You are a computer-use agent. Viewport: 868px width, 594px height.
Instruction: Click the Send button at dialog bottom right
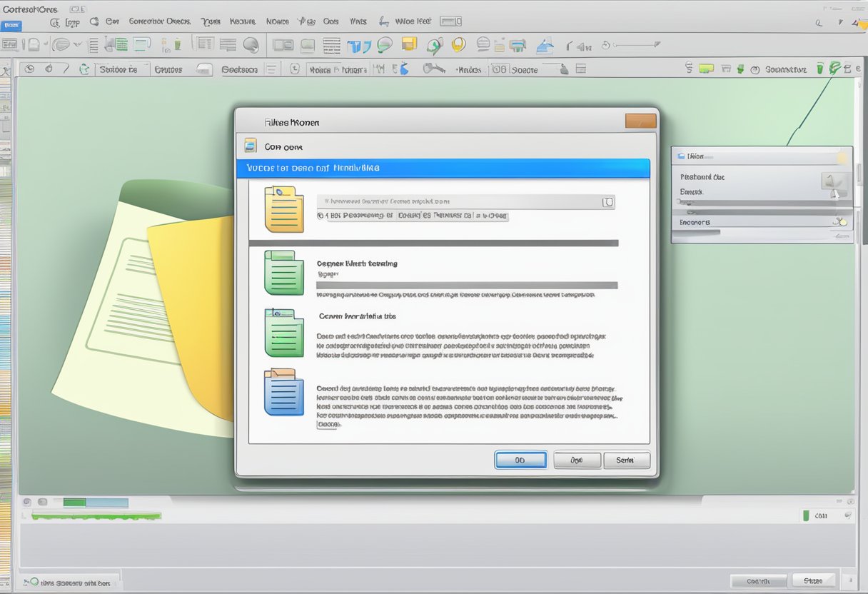point(626,460)
